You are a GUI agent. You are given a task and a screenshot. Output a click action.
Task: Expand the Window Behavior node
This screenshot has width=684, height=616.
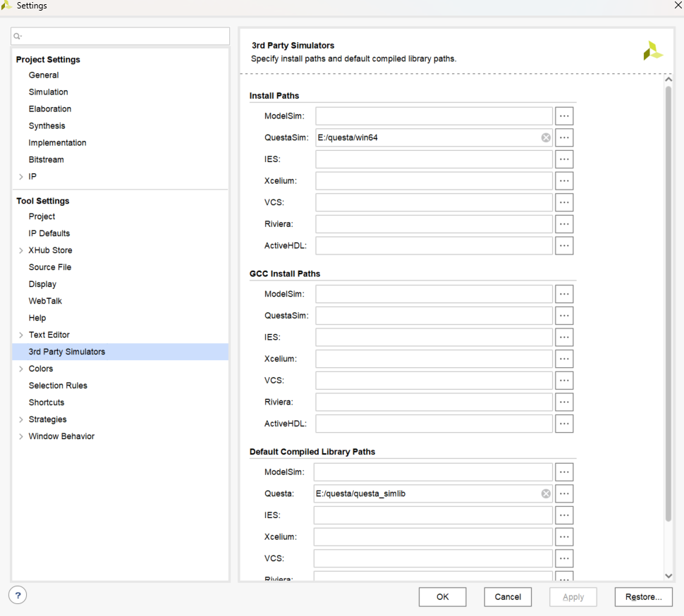21,436
